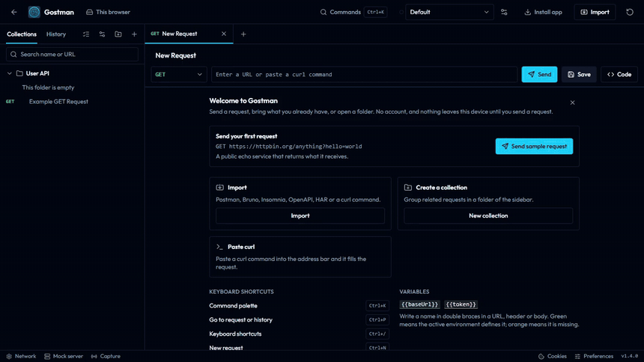
Task: Click Go to request or history row
Action: pos(299,319)
